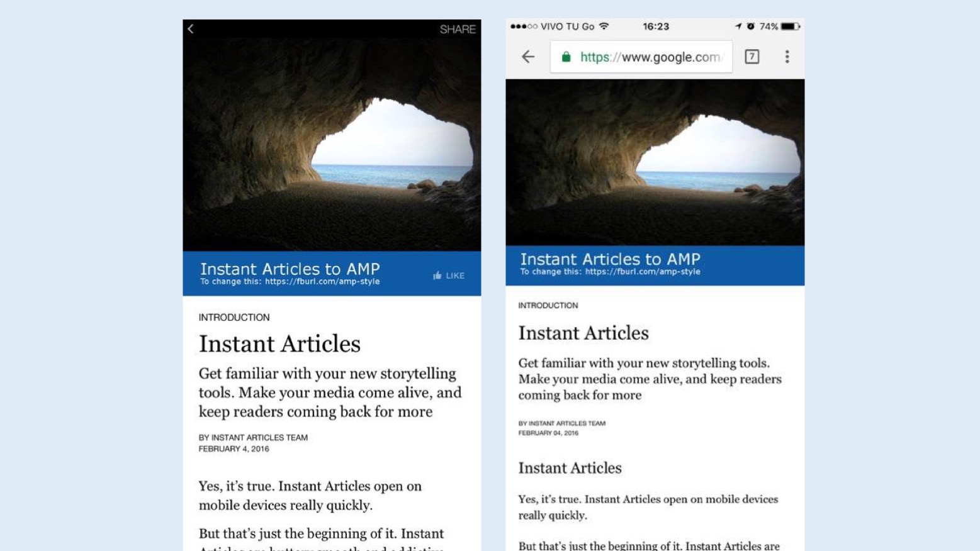
Task: Tap 'Instant Articles' headline in left view
Action: 279,344
